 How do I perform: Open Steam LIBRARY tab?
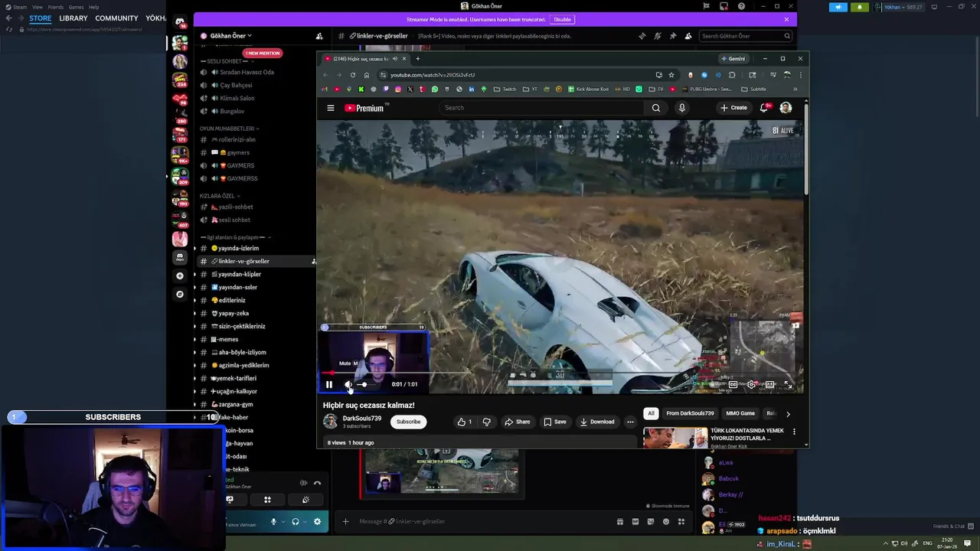point(73,18)
